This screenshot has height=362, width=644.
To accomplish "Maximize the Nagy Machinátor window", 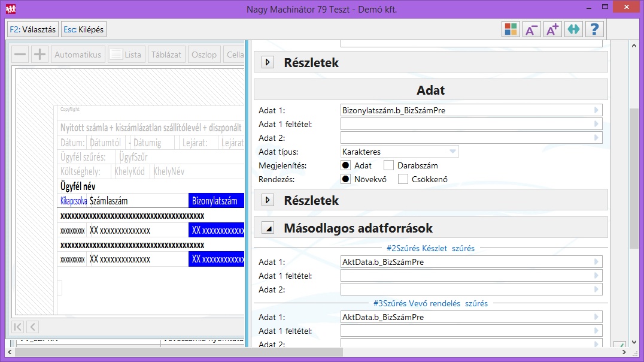I will [605, 7].
